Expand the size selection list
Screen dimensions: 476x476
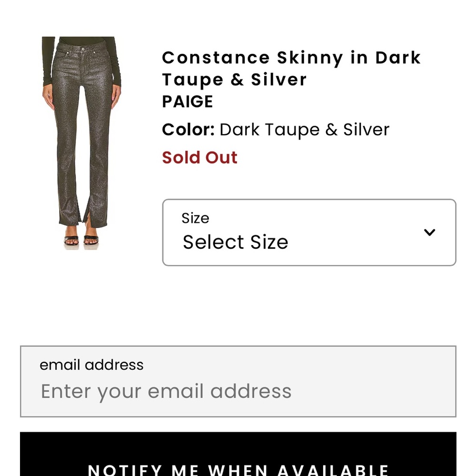click(309, 232)
